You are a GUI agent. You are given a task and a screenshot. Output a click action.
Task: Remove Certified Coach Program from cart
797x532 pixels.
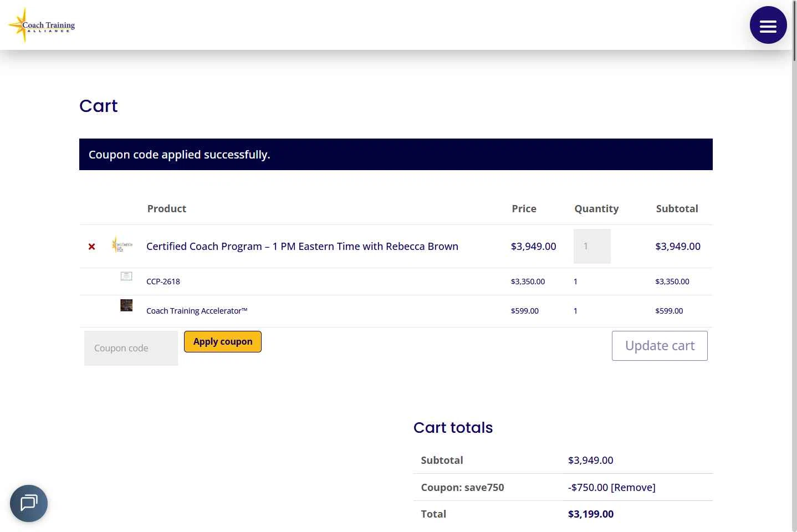click(92, 247)
